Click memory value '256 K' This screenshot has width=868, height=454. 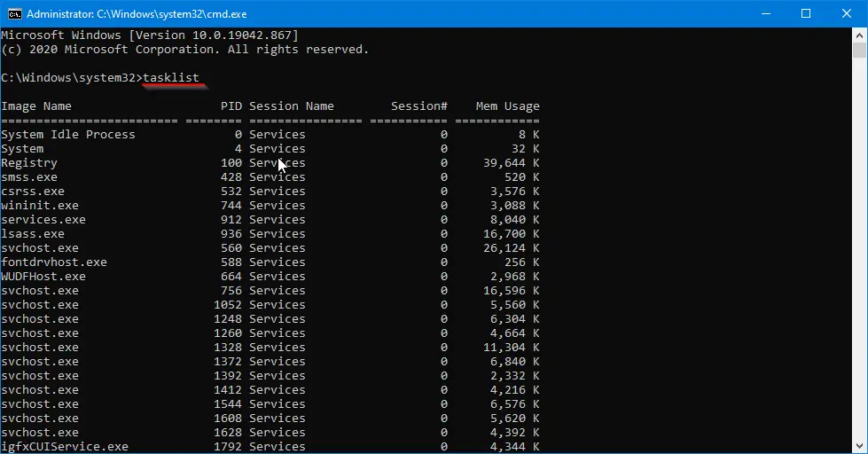[521, 262]
